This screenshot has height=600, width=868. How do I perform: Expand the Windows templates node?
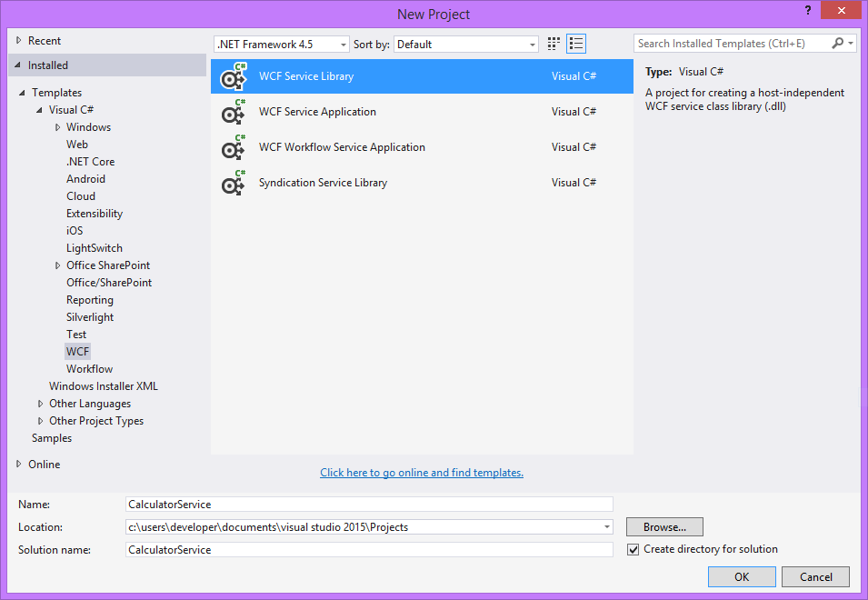(58, 127)
